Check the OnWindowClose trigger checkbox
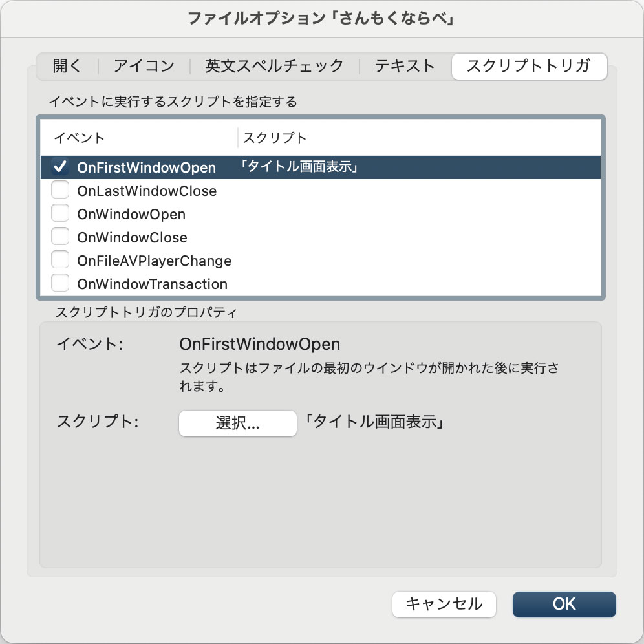This screenshot has height=644, width=644. click(60, 237)
